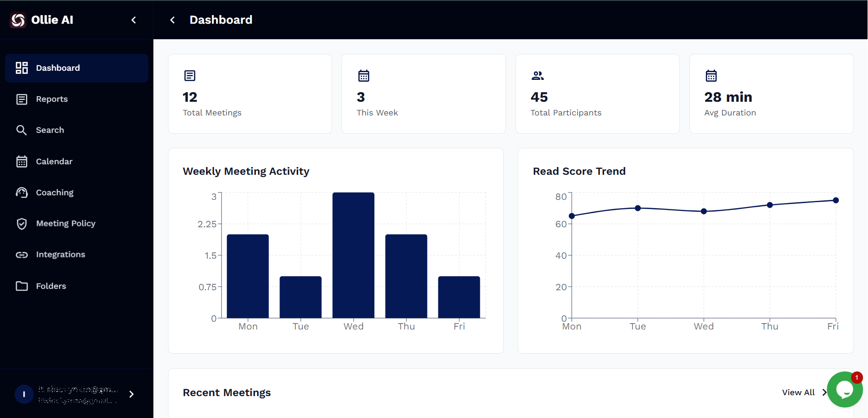This screenshot has height=418, width=868.
Task: Collapse the sidebar with the chevron
Action: click(x=134, y=20)
